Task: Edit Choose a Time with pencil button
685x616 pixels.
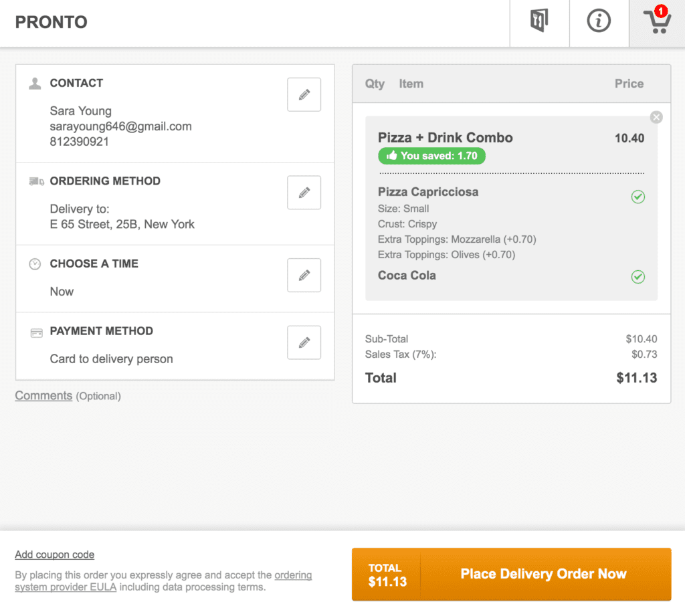Action: pyautogui.click(x=304, y=275)
